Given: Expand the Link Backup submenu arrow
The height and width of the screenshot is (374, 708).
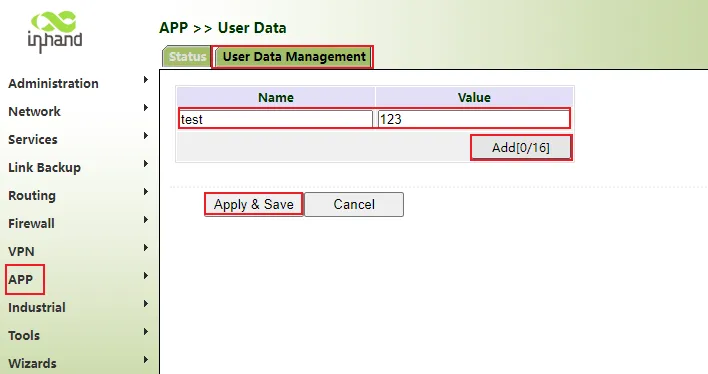Looking at the screenshot, I should pyautogui.click(x=145, y=164).
